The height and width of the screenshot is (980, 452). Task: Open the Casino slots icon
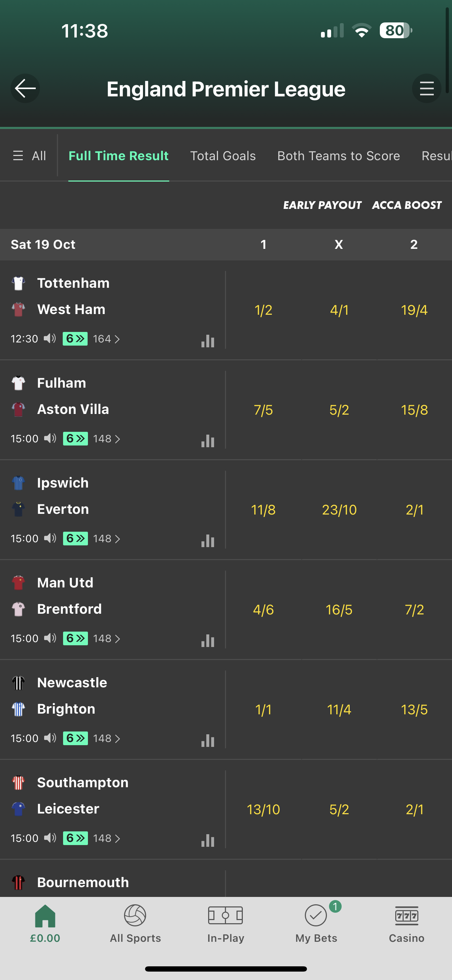pyautogui.click(x=406, y=917)
